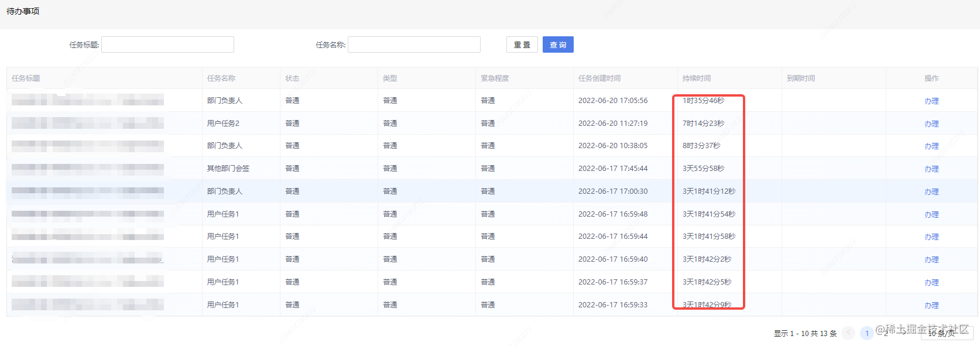
Task: Click the blurred title in the 用户任务2 row
Action: click(x=88, y=123)
